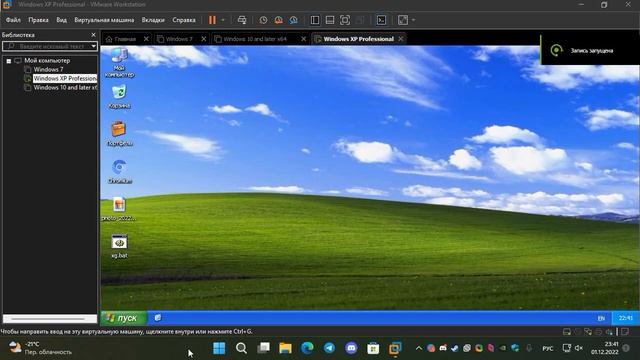Select the Мой компьютер desktop icon in XP
Image resolution: width=640 pixels, height=360 pixels.
[x=119, y=62]
